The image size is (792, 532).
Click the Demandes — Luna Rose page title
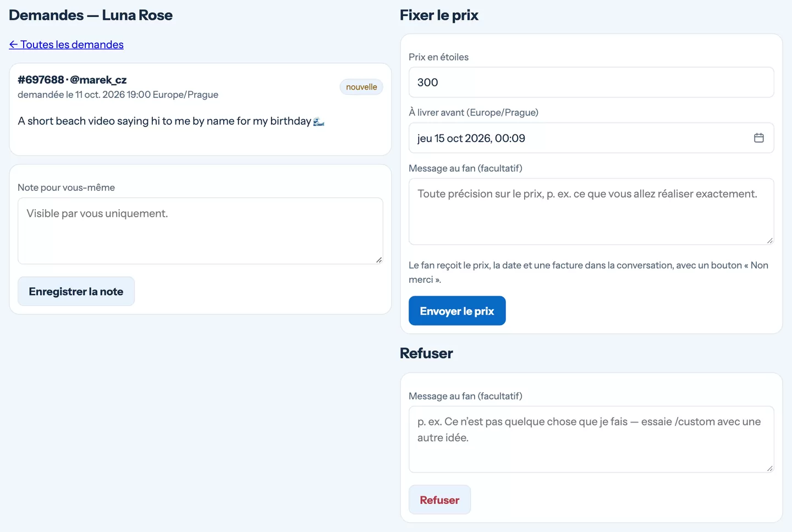coord(91,15)
